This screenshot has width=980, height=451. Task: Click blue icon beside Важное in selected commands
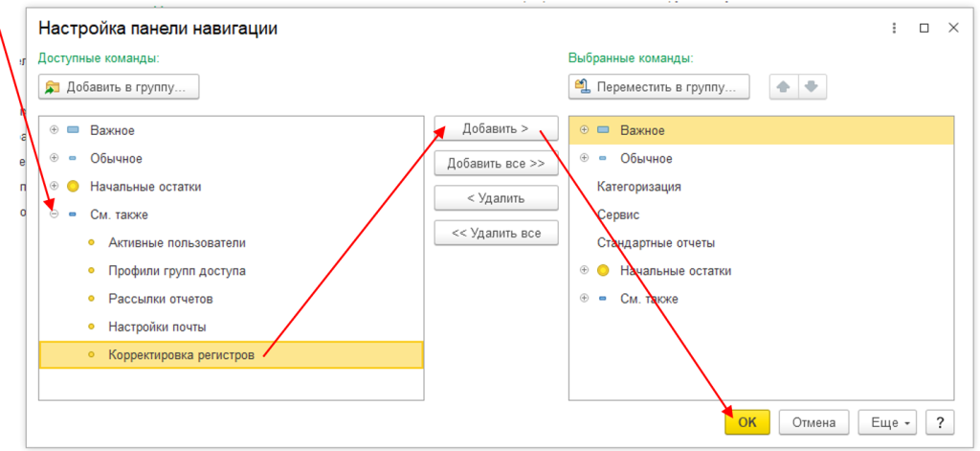602,130
